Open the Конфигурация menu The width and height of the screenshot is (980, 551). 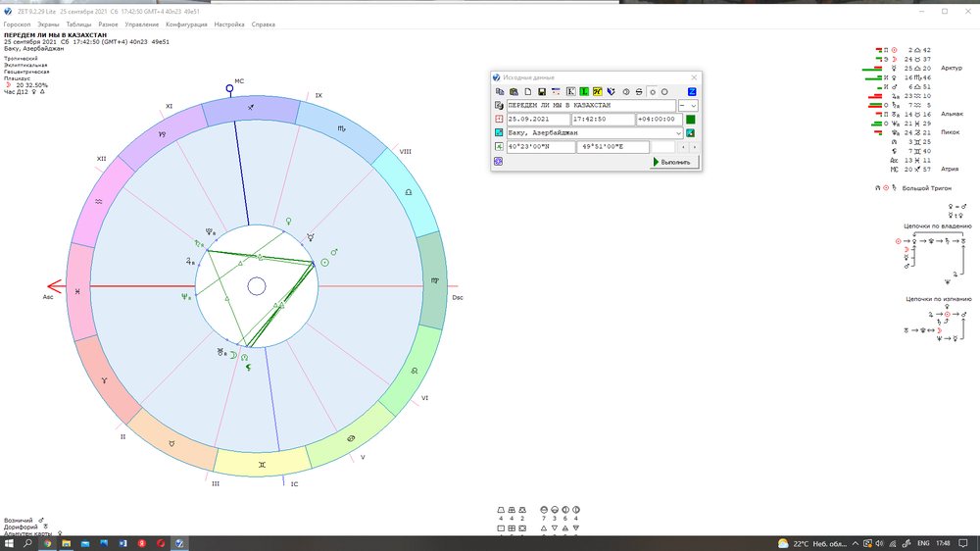coord(186,25)
